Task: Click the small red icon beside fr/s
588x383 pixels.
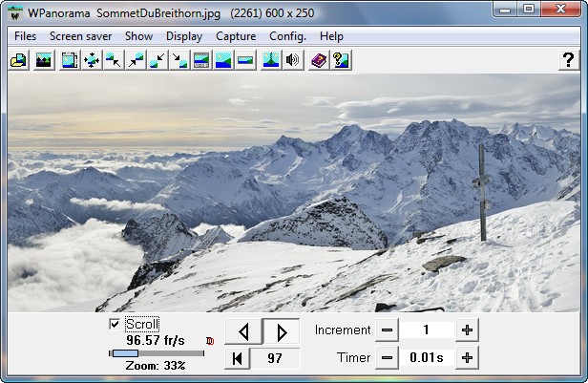Action: (x=210, y=341)
